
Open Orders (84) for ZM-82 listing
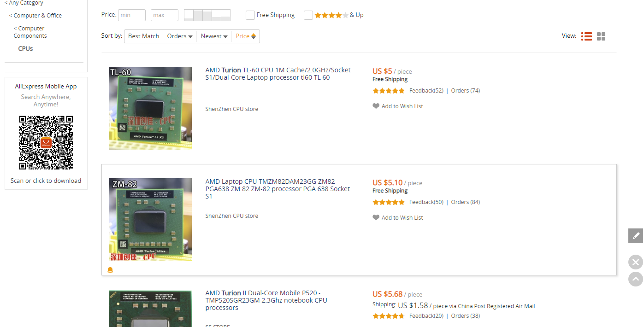(466, 202)
